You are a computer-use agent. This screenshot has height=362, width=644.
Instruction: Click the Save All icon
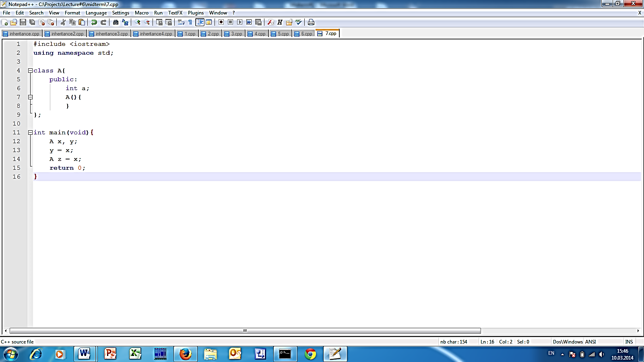(x=32, y=22)
